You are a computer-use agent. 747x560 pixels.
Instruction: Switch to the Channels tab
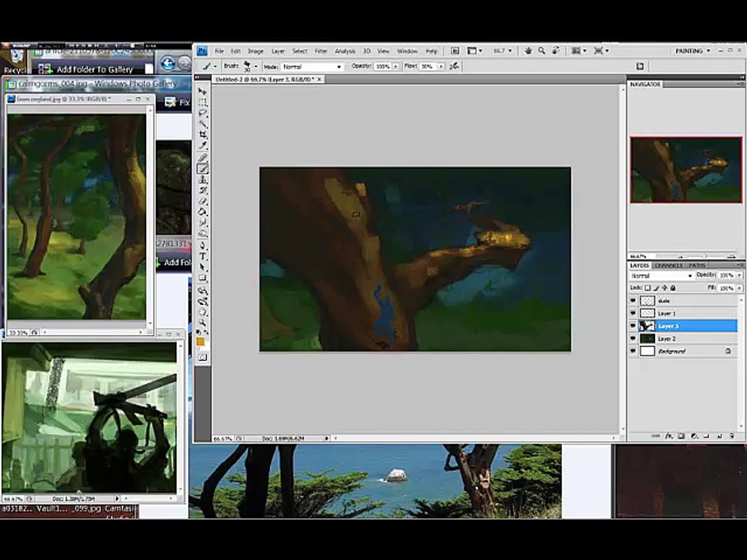pyautogui.click(x=668, y=265)
